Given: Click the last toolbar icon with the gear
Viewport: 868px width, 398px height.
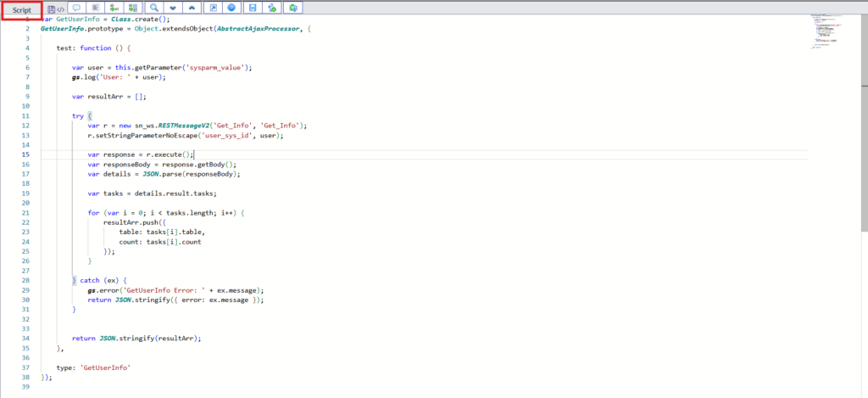Looking at the screenshot, I should pyautogui.click(x=292, y=8).
